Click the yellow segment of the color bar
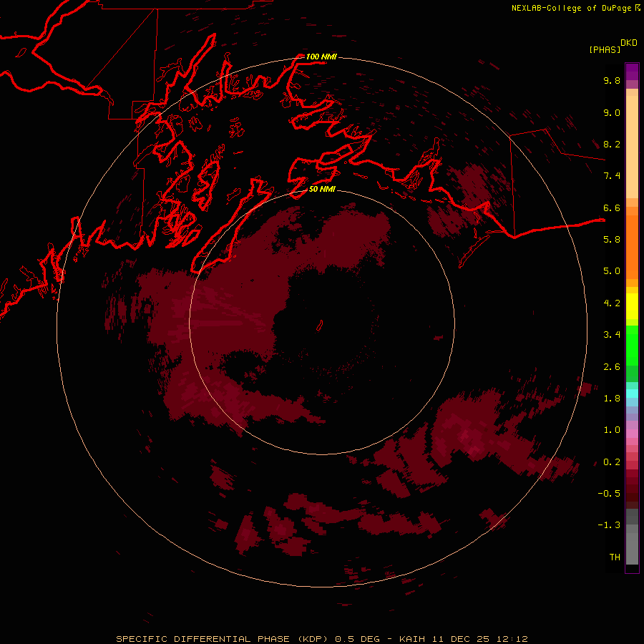This screenshot has height=644, width=644. pyautogui.click(x=632, y=306)
